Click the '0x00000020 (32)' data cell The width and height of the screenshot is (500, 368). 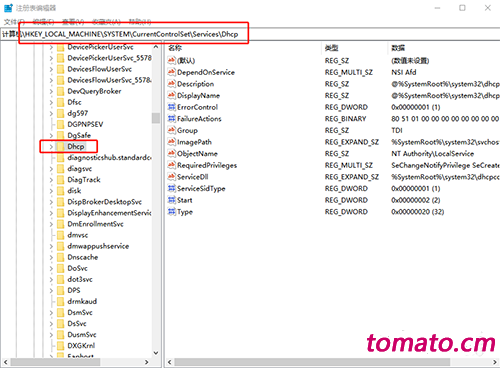417,212
